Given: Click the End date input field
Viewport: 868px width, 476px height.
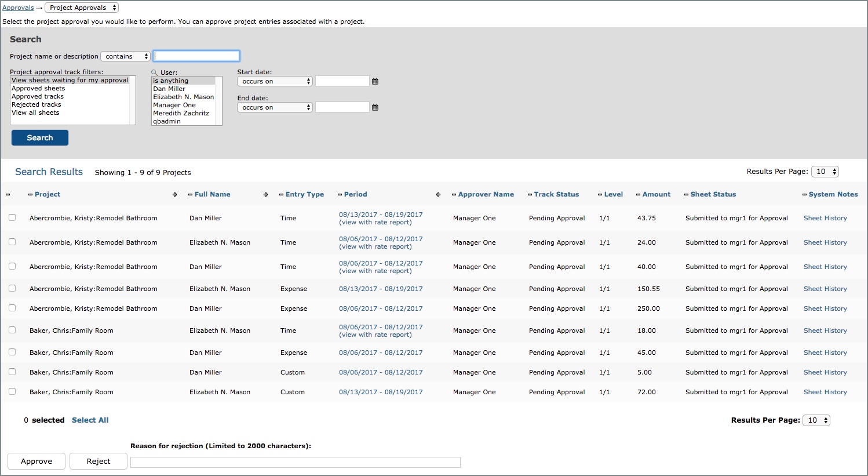Looking at the screenshot, I should pyautogui.click(x=342, y=107).
